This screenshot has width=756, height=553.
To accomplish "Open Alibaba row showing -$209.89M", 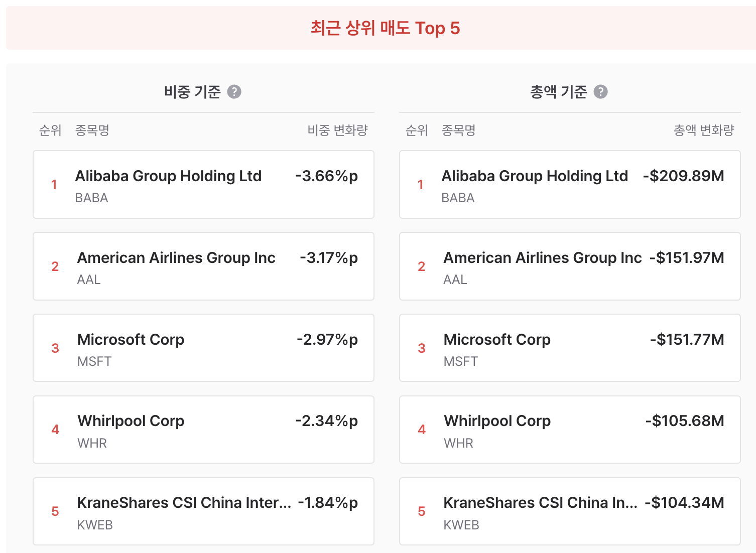I will 570,185.
